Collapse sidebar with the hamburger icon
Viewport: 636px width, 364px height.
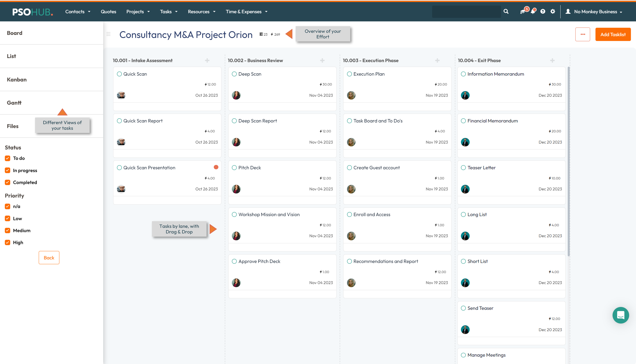pos(108,34)
